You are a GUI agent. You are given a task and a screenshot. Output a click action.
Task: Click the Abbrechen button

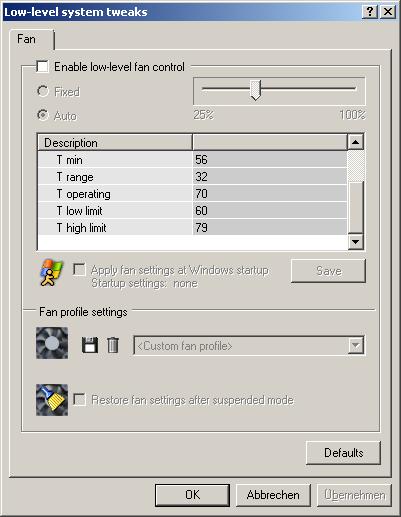(x=273, y=495)
